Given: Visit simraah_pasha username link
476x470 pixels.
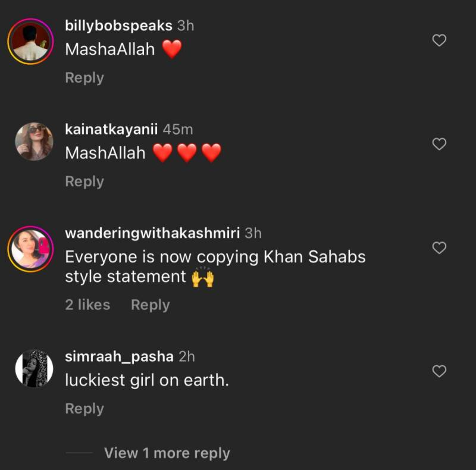Looking at the screenshot, I should click(119, 356).
